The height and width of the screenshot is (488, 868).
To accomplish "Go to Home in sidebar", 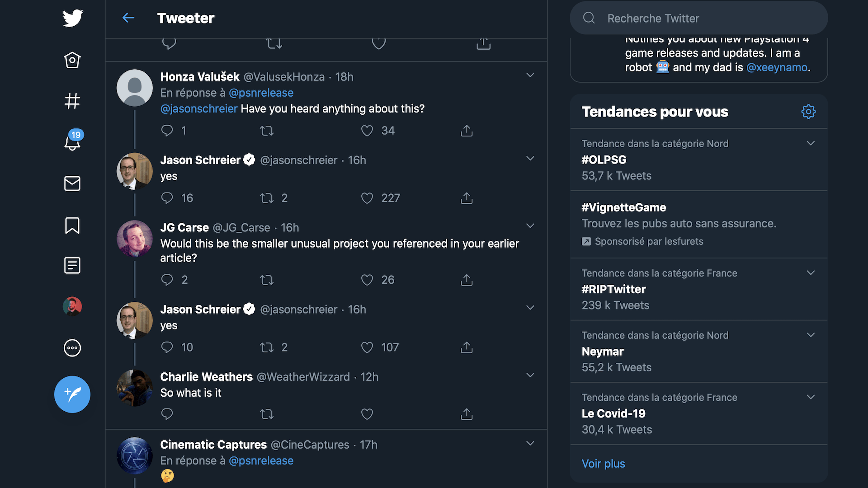I will [72, 60].
